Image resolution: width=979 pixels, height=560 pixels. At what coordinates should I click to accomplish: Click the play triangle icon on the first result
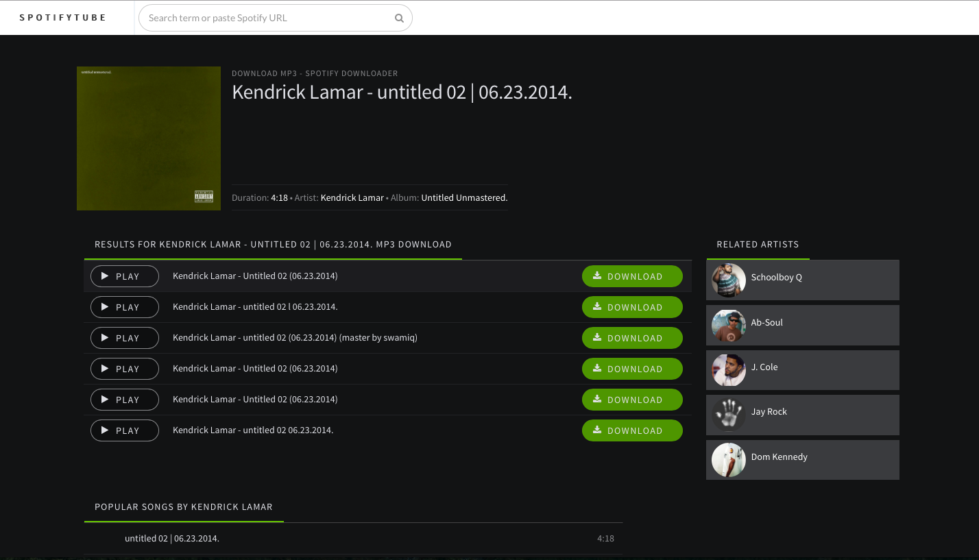106,276
